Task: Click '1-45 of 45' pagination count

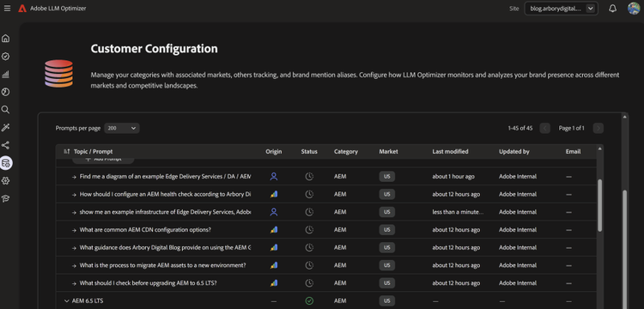Action: pyautogui.click(x=520, y=129)
